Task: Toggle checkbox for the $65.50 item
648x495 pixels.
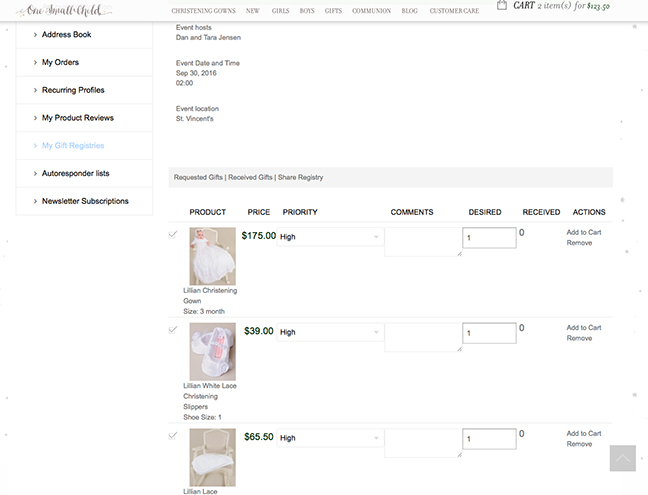Action: click(x=173, y=435)
